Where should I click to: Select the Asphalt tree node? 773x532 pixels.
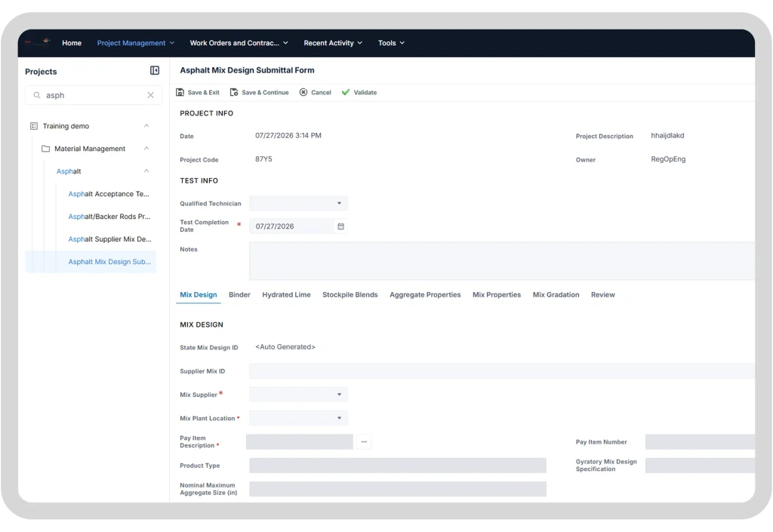click(x=69, y=171)
